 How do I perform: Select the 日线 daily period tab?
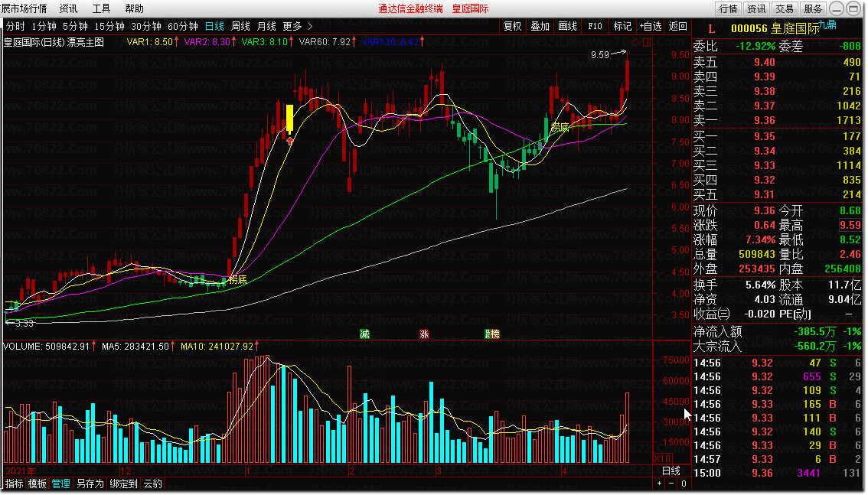click(x=215, y=27)
